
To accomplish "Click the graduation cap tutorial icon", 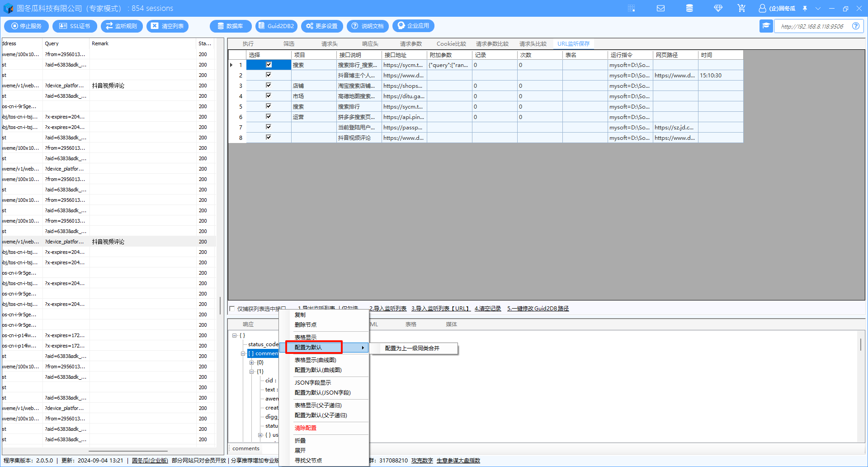I will pos(766,26).
